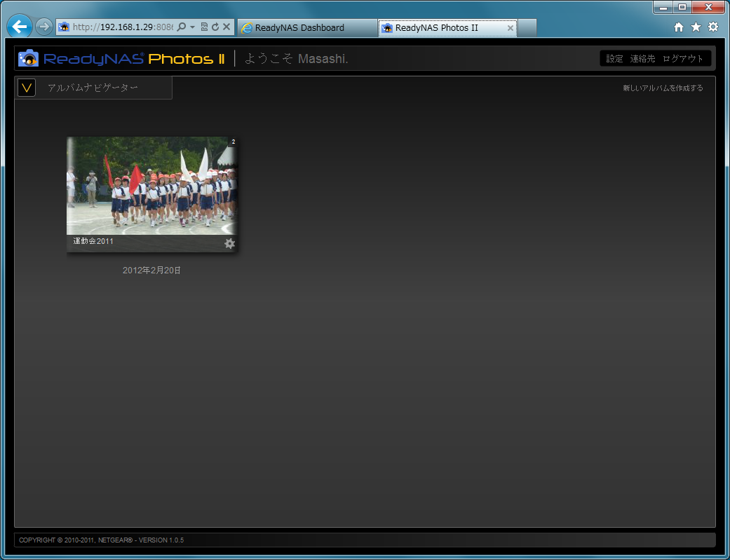Screen dimensions: 730x560
Task: Open the 設定 settings link
Action: pos(614,59)
